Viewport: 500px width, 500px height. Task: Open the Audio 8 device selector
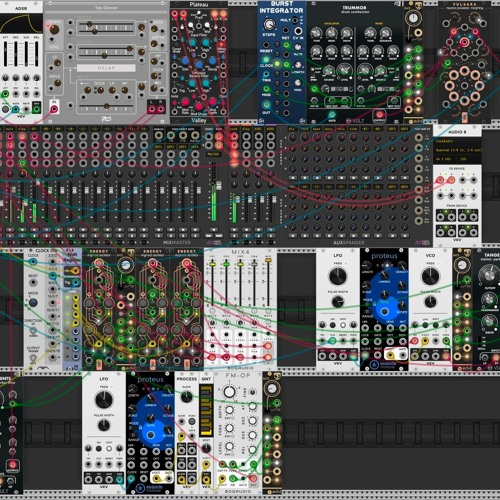(456, 150)
